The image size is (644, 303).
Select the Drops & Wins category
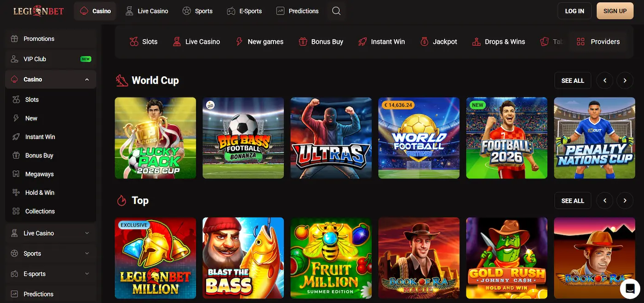tap(499, 41)
